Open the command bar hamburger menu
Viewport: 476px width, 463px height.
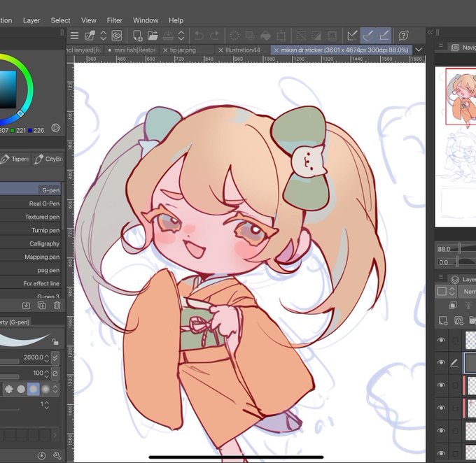coord(74,36)
